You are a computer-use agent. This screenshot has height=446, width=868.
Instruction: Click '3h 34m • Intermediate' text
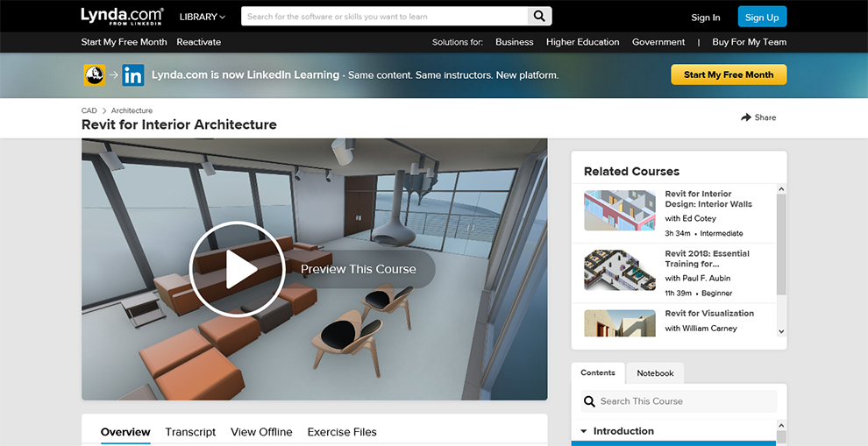(703, 233)
